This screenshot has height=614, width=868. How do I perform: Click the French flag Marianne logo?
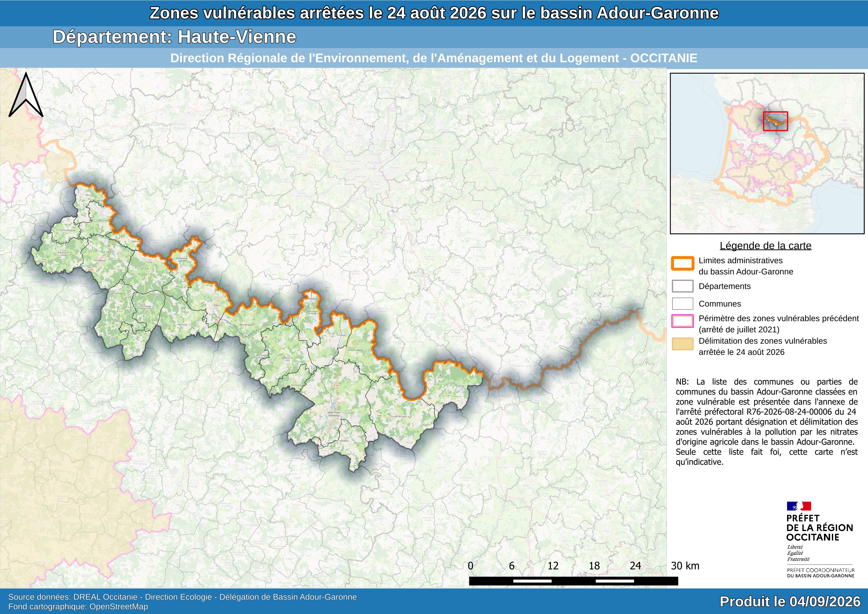coord(799,506)
